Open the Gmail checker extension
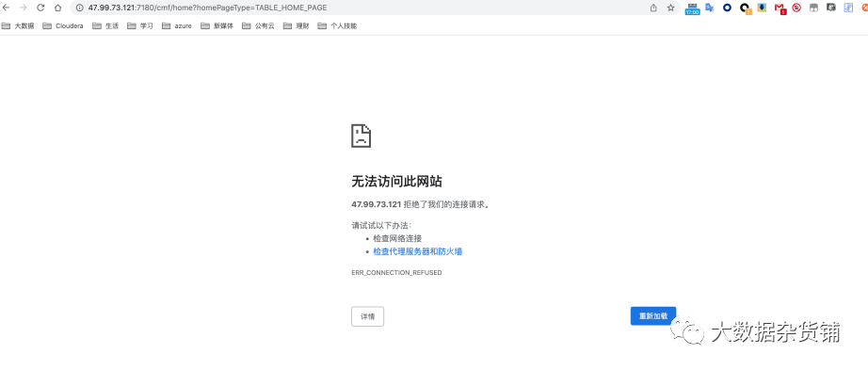Viewport: 868px width, 370px height. pyautogui.click(x=780, y=8)
